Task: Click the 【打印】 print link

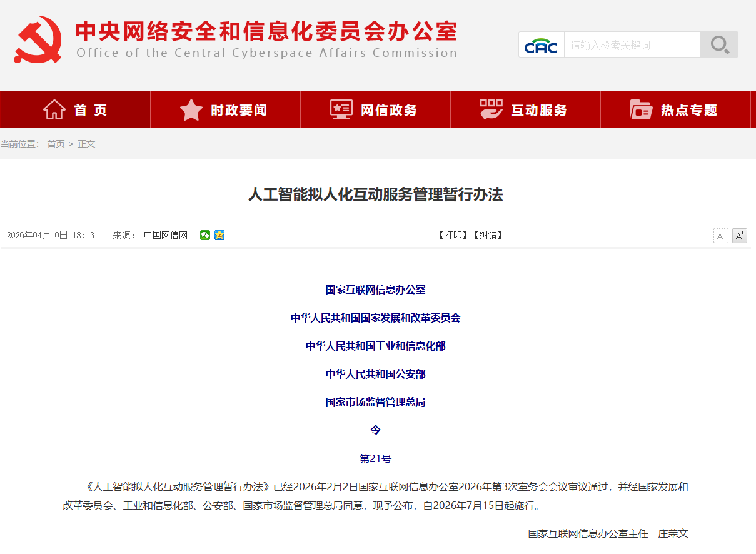Action: click(x=452, y=235)
